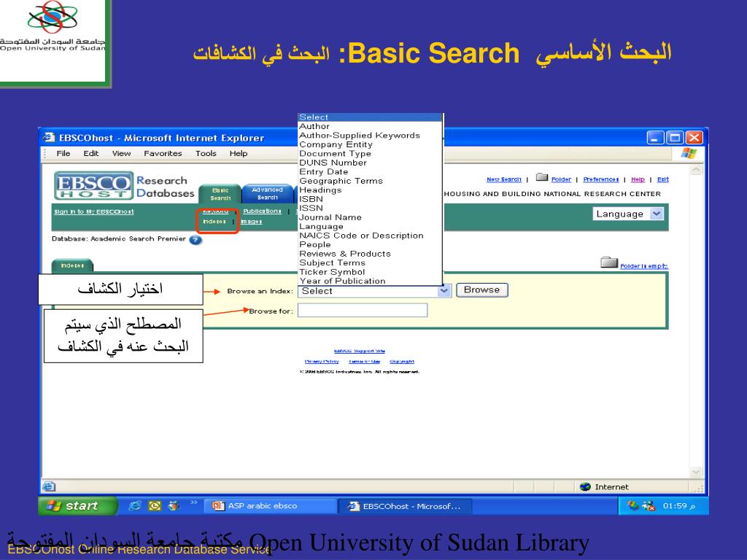Screen dimensions: 747x560
Task: Open the Language dropdown
Action: [628, 214]
